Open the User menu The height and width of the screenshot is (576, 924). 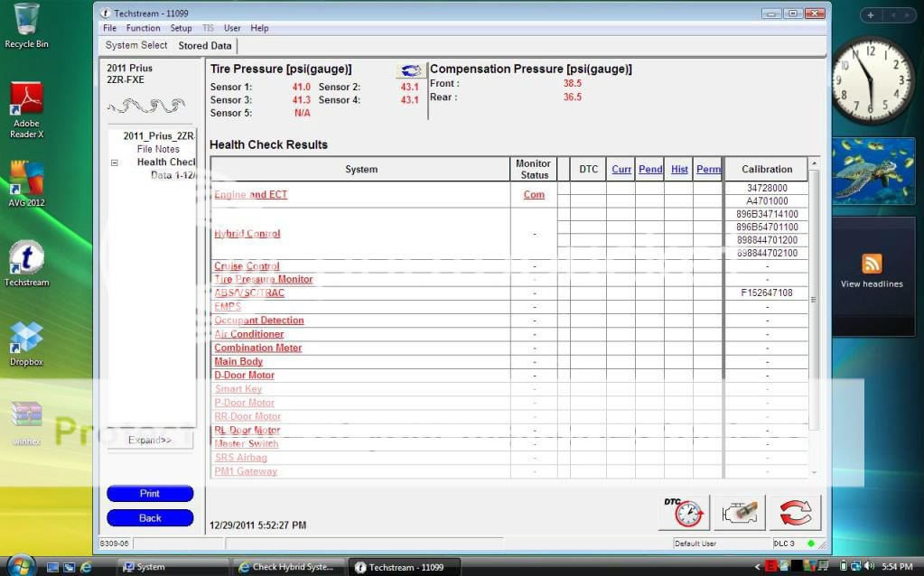click(232, 28)
